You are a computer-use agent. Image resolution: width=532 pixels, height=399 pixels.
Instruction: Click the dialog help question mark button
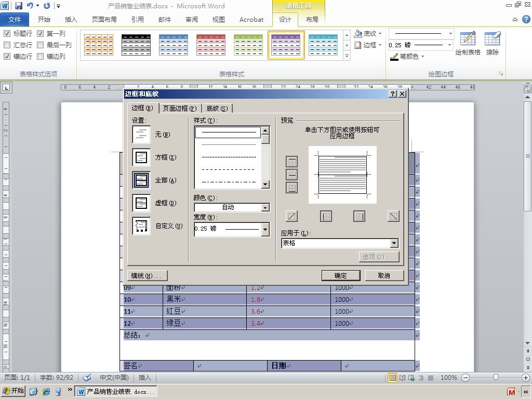(393, 94)
